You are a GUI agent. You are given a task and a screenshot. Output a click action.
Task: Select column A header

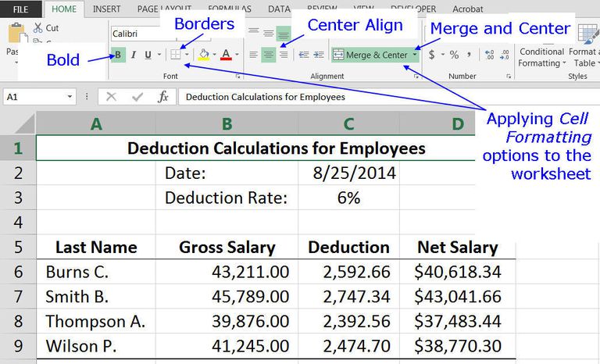pos(96,123)
